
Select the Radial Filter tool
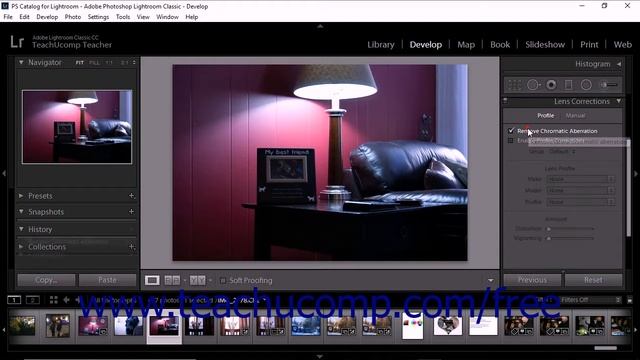pyautogui.click(x=586, y=84)
